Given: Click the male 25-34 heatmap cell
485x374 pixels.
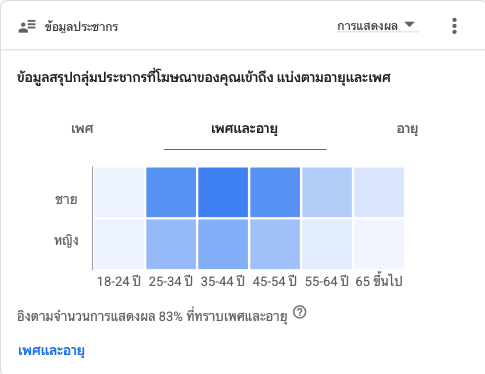Looking at the screenshot, I should (x=171, y=192).
